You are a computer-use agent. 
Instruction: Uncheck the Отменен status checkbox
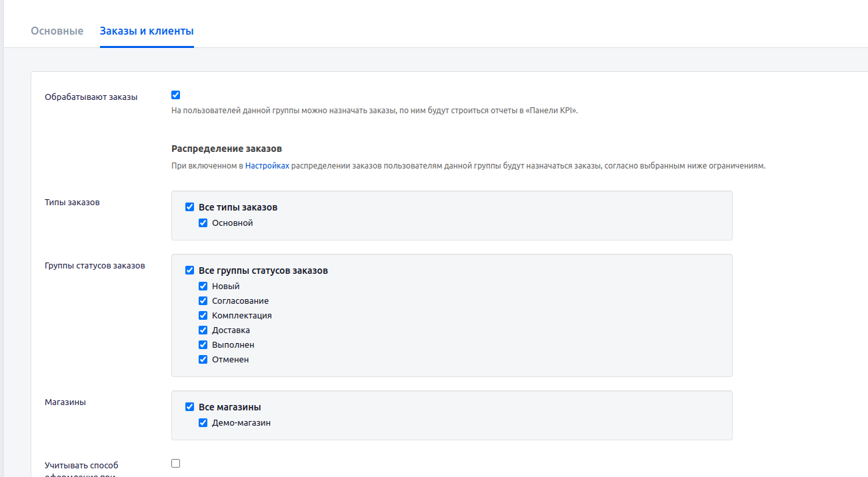(203, 360)
